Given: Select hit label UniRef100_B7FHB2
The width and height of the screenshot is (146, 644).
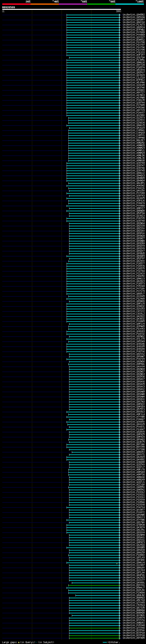Looking at the screenshot, I should (133, 30).
